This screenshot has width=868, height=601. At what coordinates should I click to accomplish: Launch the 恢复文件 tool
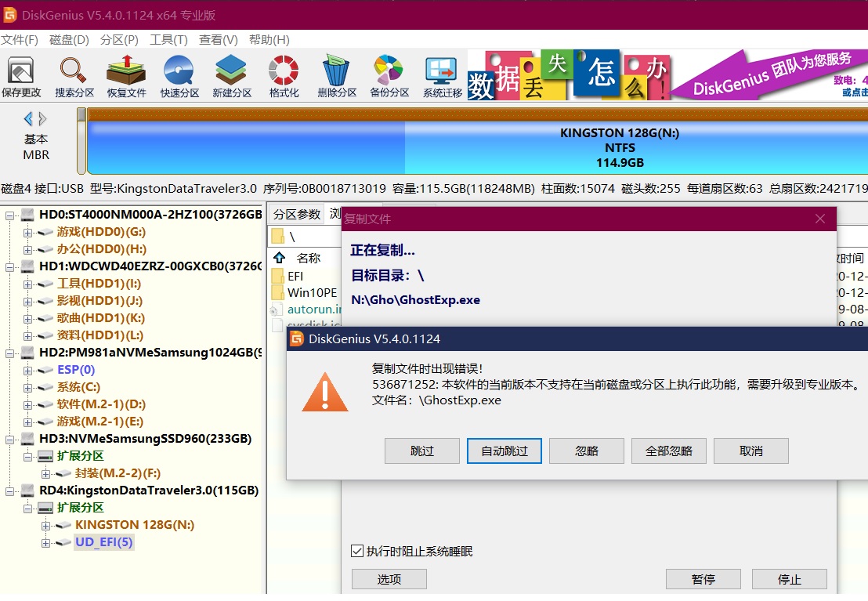point(126,77)
